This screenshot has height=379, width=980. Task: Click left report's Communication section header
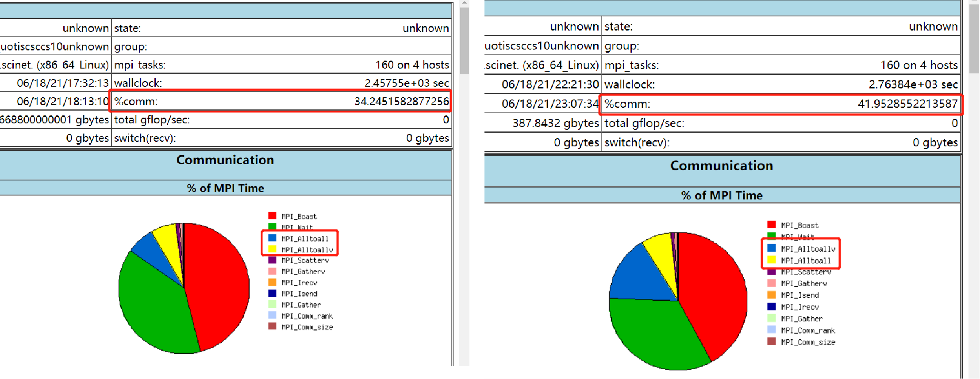[225, 160]
